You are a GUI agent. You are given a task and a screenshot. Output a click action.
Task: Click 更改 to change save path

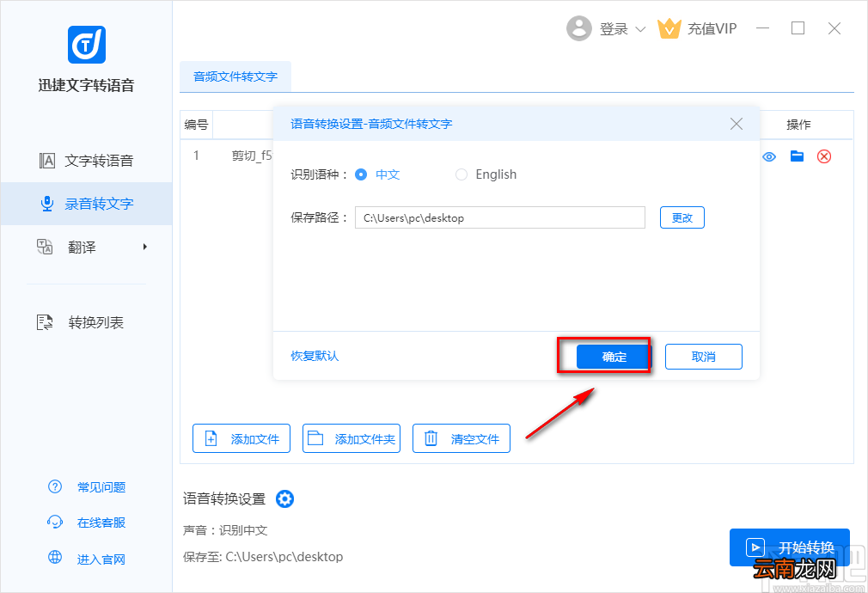tap(682, 217)
